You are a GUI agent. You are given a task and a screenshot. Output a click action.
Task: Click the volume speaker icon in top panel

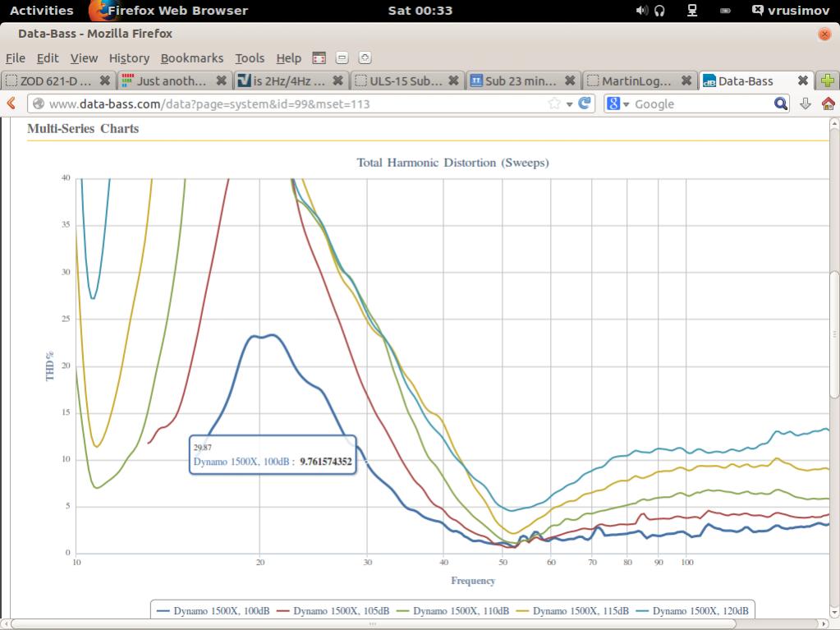tap(641, 10)
